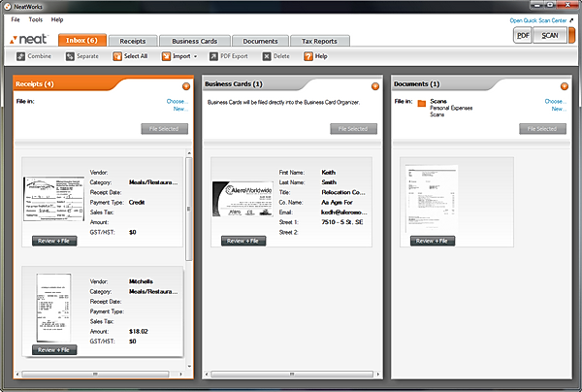The width and height of the screenshot is (582, 392).
Task: Click the orange Scans folder icon
Action: pyautogui.click(x=422, y=103)
